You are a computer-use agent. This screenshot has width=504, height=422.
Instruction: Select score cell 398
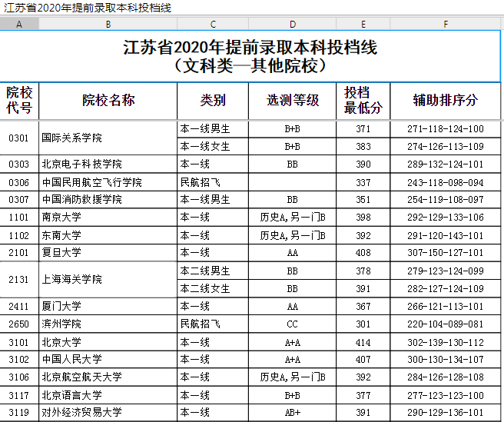click(x=363, y=218)
